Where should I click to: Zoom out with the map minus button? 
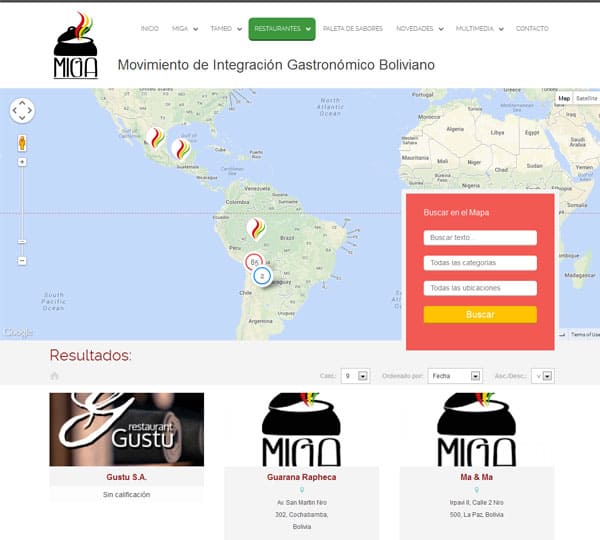pos(22,261)
